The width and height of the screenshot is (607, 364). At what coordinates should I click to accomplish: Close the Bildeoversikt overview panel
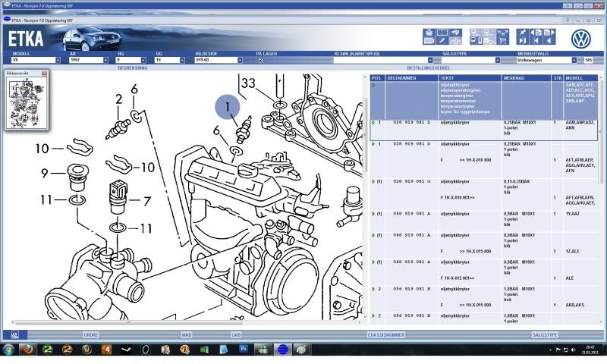pyautogui.click(x=44, y=74)
